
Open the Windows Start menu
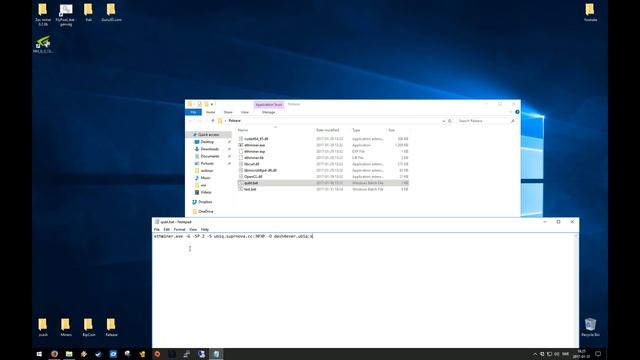coord(39,354)
